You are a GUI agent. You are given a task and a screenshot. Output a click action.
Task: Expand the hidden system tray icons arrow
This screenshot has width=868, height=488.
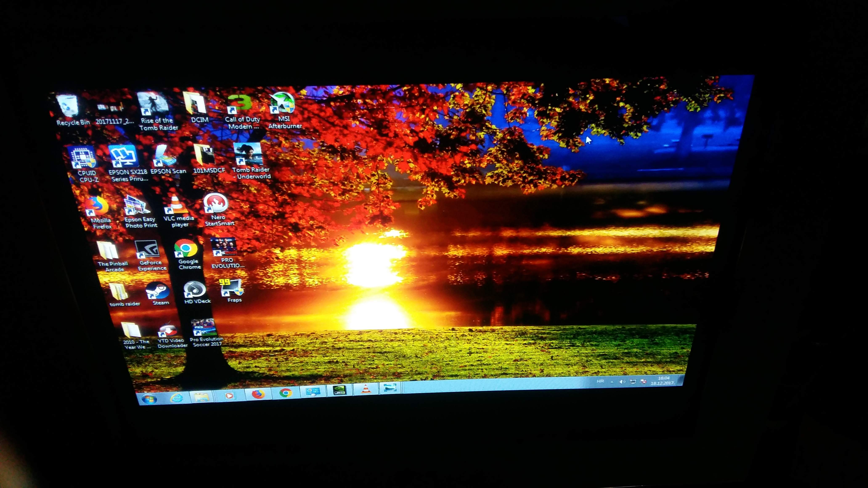(x=612, y=382)
